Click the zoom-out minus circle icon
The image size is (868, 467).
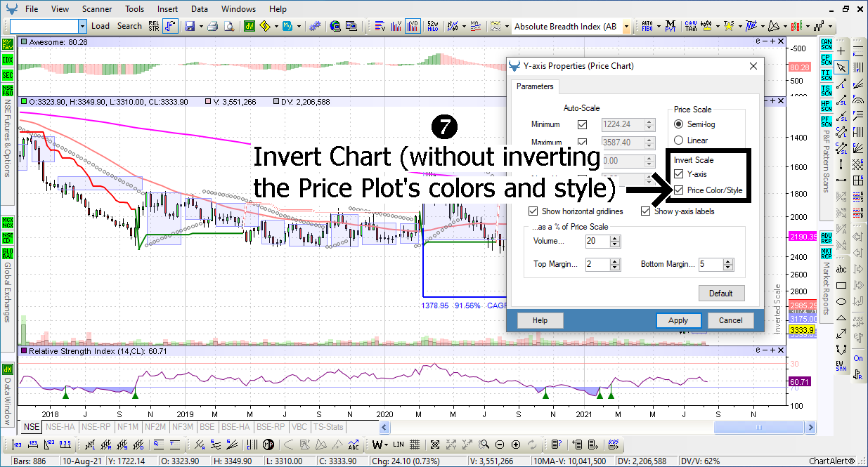500,444
